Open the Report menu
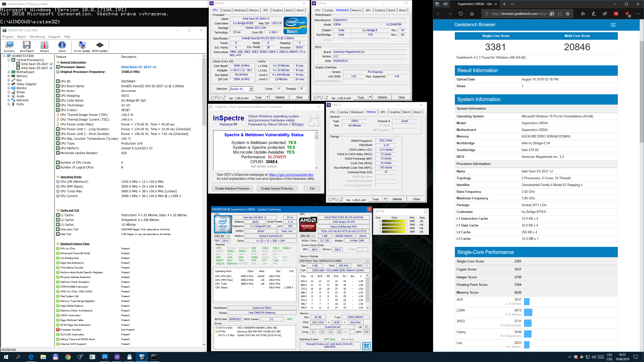This screenshot has height=362, width=644. 22,37
